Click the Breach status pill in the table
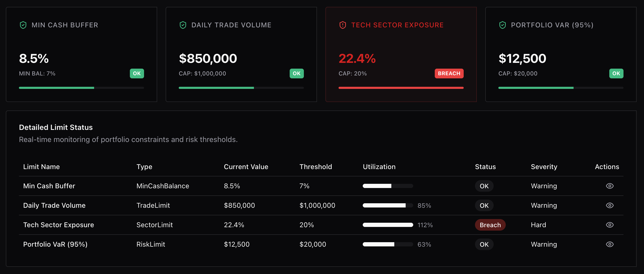Image resolution: width=644 pixels, height=274 pixels. point(490,225)
